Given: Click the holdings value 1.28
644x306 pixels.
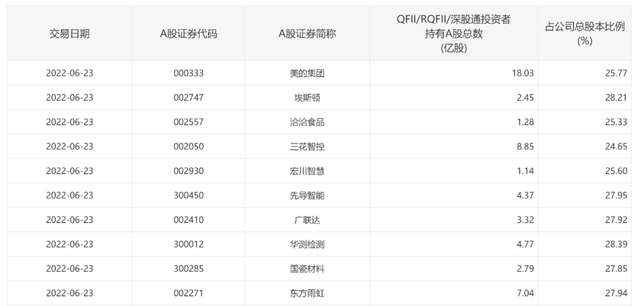Looking at the screenshot, I should click(526, 122).
